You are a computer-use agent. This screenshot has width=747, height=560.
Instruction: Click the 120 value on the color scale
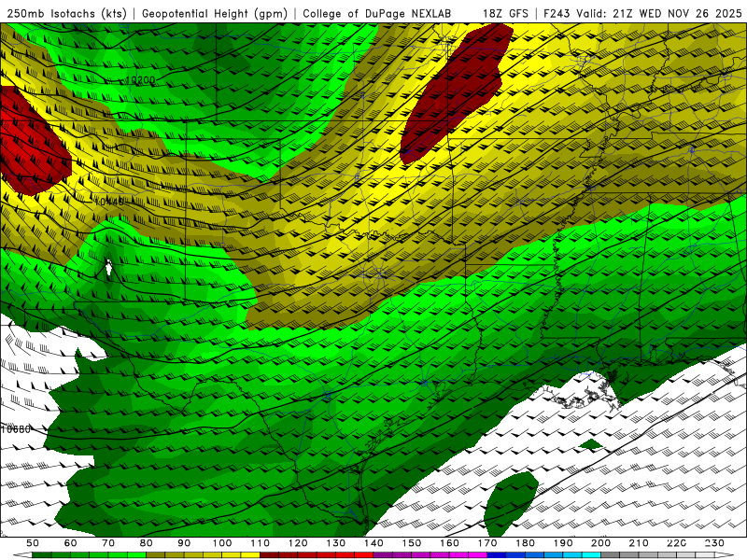pos(298,543)
